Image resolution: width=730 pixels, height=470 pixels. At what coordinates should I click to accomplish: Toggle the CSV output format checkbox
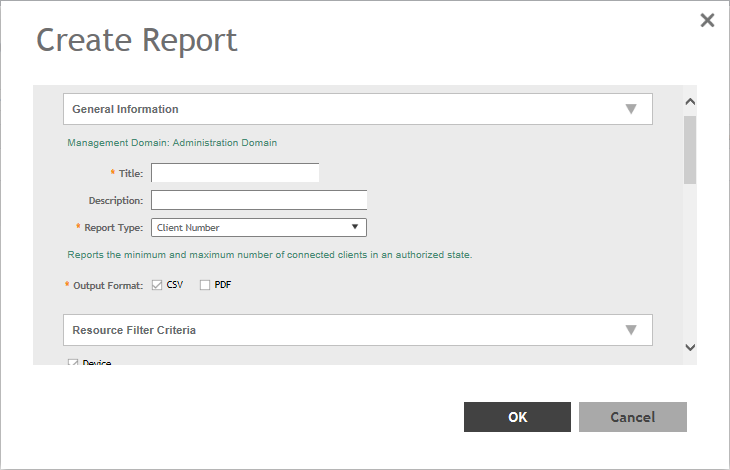coord(157,285)
